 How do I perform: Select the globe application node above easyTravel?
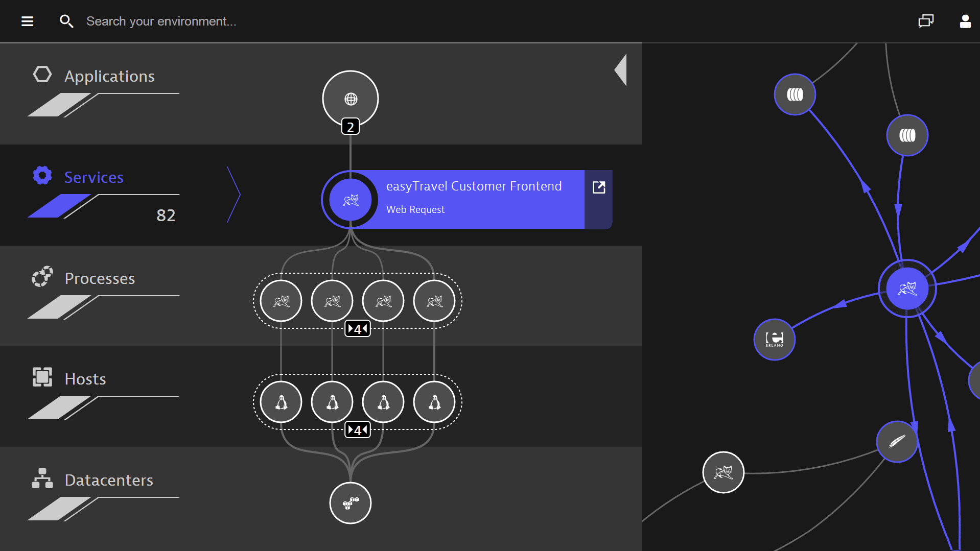pos(350,99)
